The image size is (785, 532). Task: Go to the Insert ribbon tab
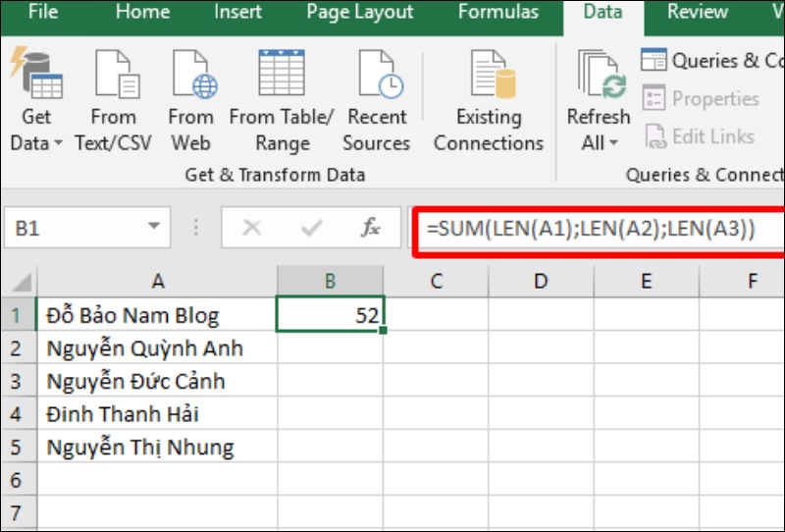237,13
